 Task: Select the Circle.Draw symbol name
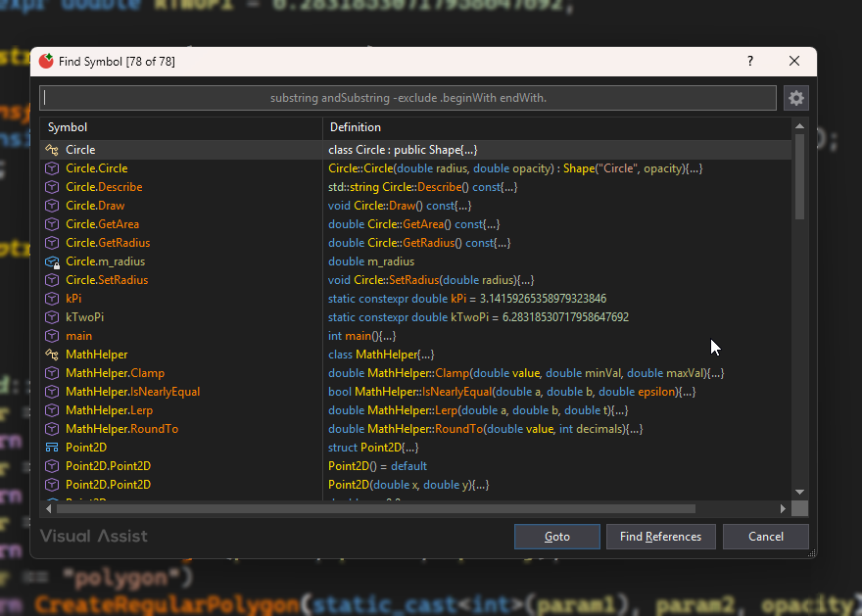(95, 206)
